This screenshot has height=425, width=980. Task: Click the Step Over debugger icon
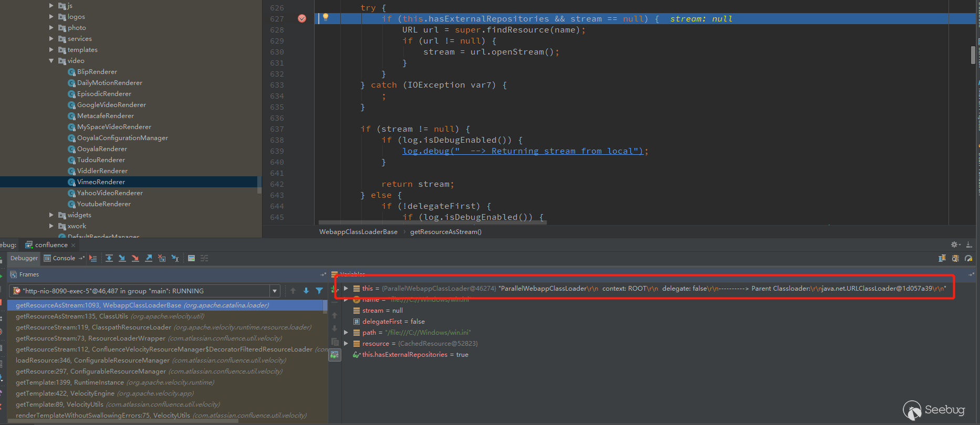pos(109,258)
